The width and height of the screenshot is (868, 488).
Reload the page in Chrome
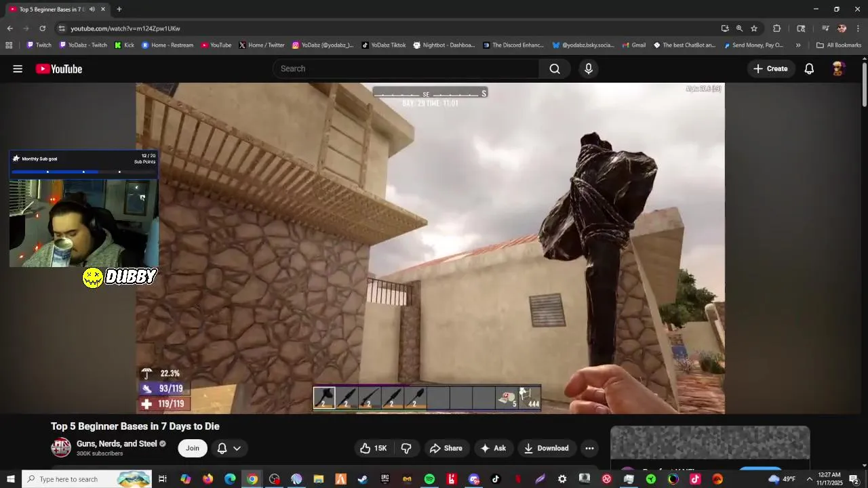coord(42,28)
